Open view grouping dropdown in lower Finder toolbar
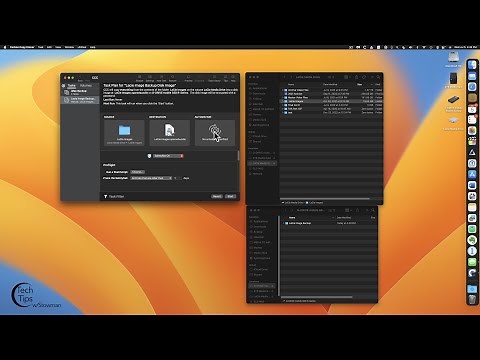The width and height of the screenshot is (480, 360). click(x=348, y=210)
